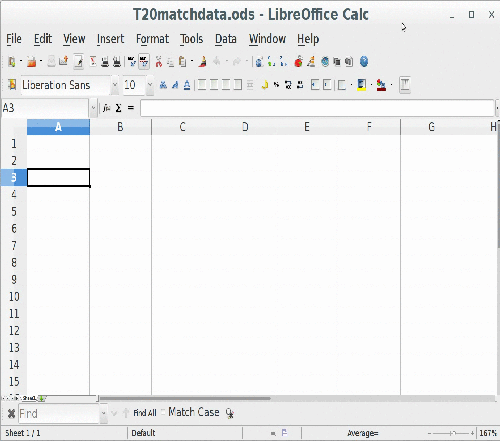Screen dimensions: 500x441
Task: Click the background color highlight icon
Action: pyautogui.click(x=362, y=85)
